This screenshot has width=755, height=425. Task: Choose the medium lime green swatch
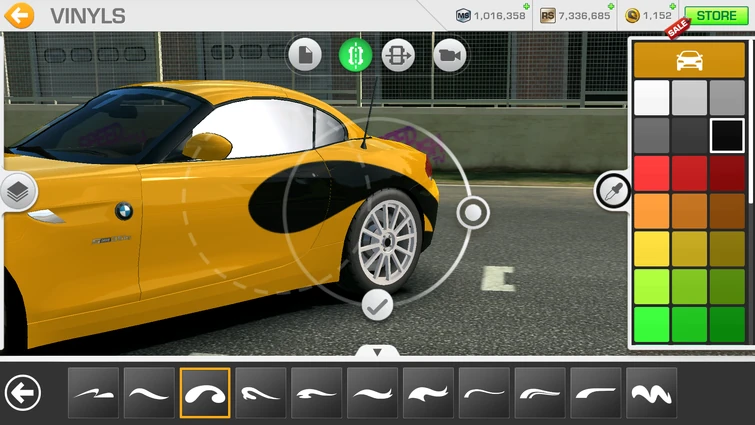click(x=689, y=286)
